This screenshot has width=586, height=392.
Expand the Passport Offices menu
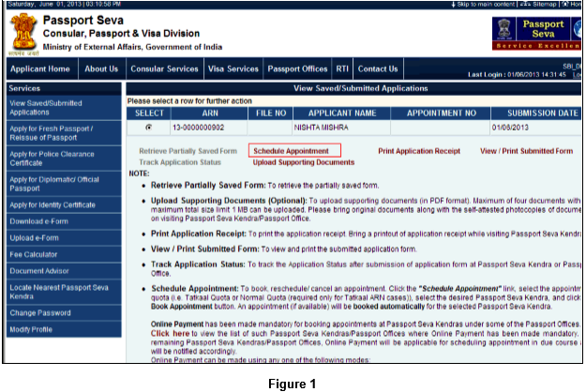click(x=297, y=68)
